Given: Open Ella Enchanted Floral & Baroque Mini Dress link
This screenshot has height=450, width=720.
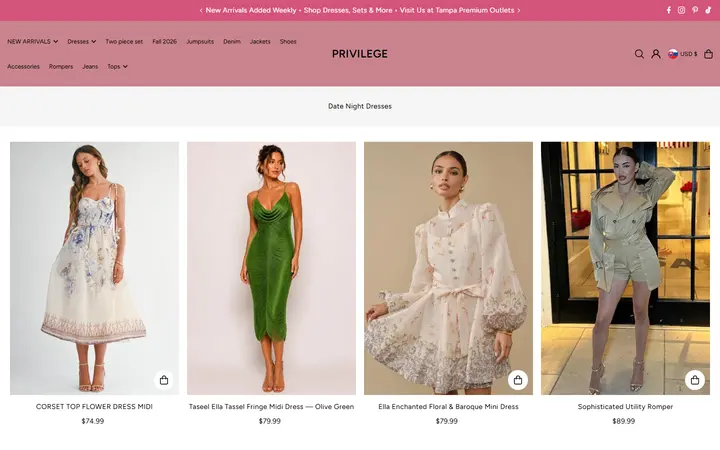Looking at the screenshot, I should click(x=448, y=406).
